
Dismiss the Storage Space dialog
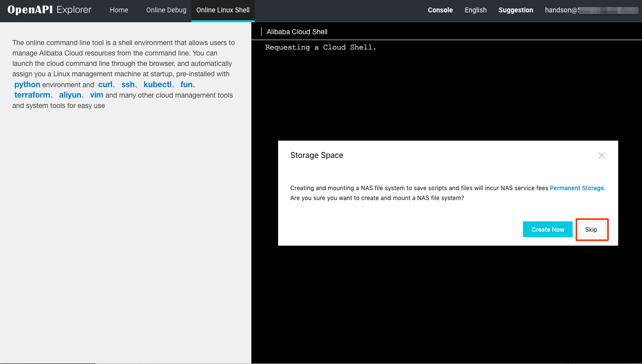[601, 156]
